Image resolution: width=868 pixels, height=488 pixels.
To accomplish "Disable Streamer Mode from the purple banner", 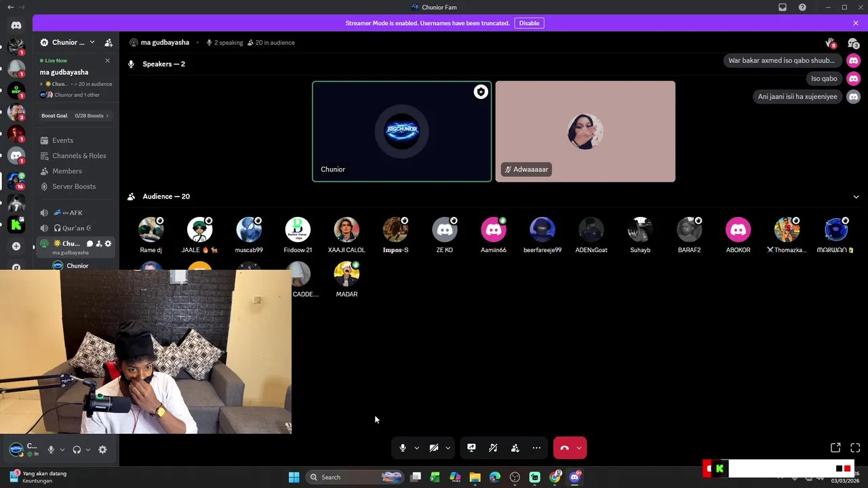I will [529, 23].
